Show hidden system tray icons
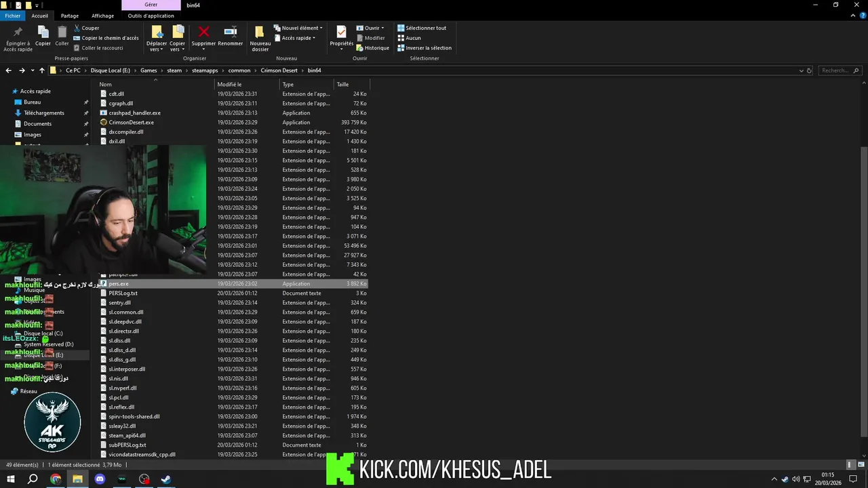The width and height of the screenshot is (868, 488). pos(774,479)
